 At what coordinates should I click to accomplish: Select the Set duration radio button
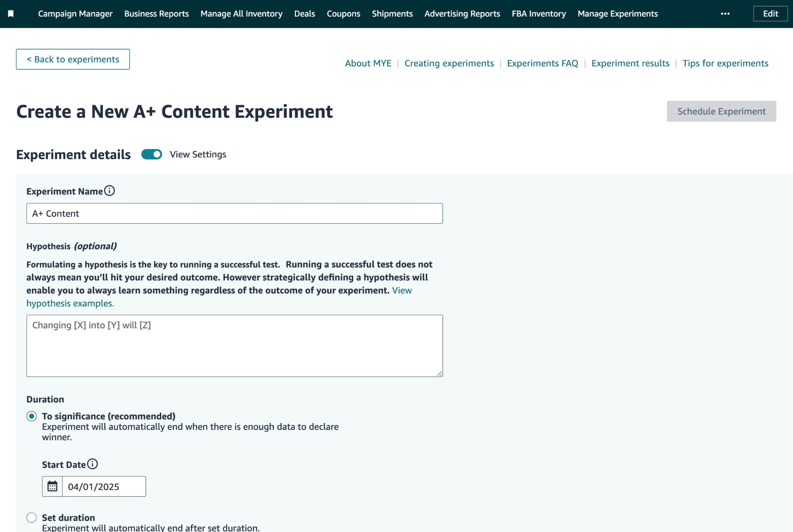(32, 518)
